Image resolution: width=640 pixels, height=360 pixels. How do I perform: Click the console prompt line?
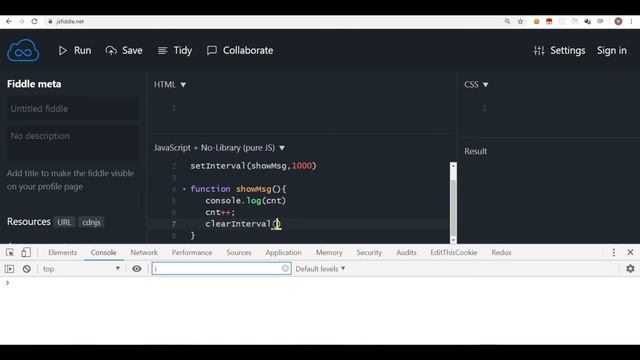click(320, 283)
